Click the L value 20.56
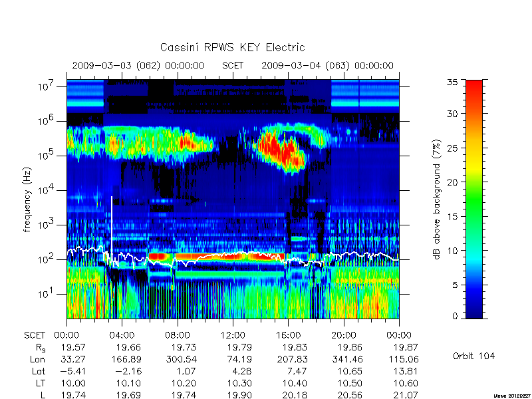 (350, 395)
